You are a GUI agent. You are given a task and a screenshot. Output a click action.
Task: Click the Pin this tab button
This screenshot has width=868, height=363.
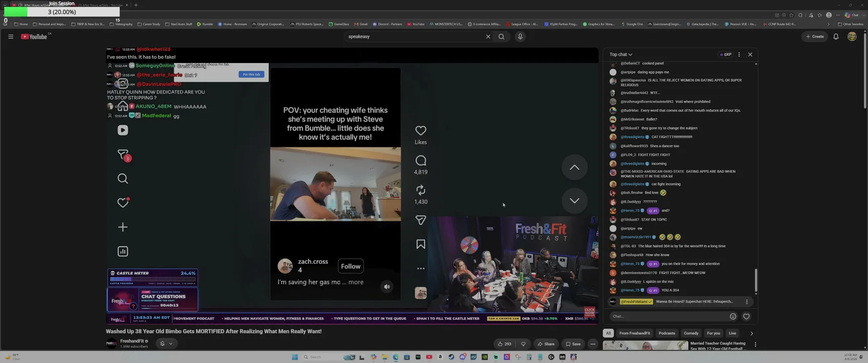tap(251, 74)
